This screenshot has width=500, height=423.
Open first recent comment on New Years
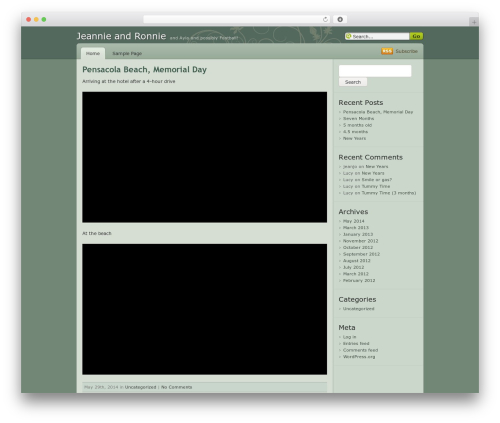click(x=377, y=166)
